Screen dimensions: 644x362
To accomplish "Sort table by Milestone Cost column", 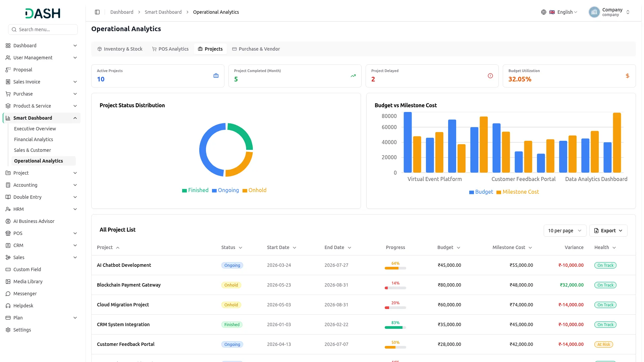I will pyautogui.click(x=512, y=247).
